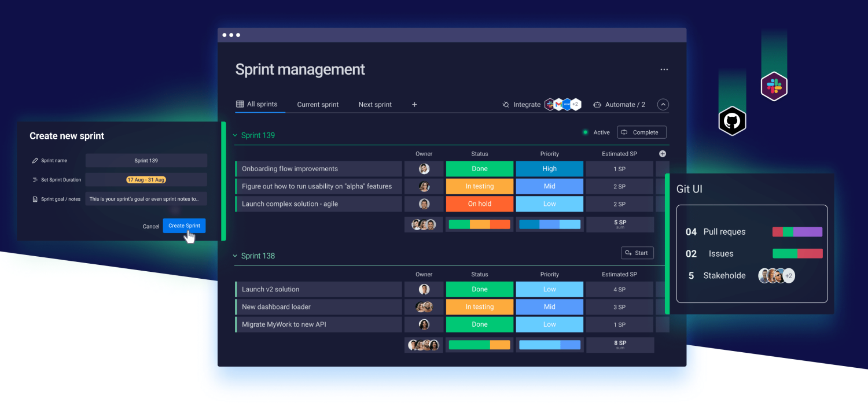The width and height of the screenshot is (868, 410).
Task: Click the Sprint management board title
Action: [300, 69]
